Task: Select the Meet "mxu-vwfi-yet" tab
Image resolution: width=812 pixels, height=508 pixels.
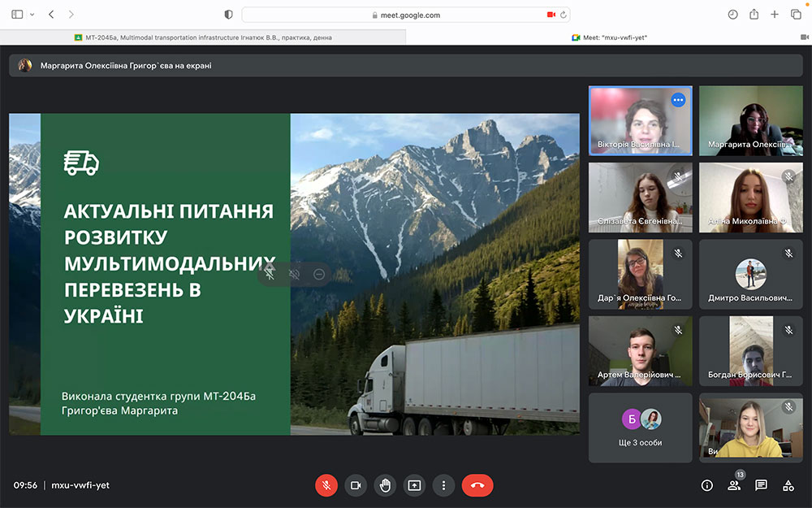Action: [609, 37]
